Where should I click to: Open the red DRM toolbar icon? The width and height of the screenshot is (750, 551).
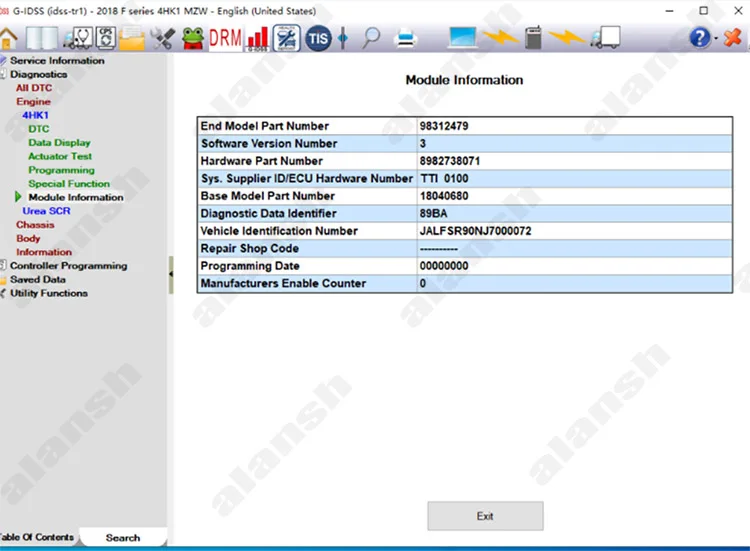(x=225, y=38)
